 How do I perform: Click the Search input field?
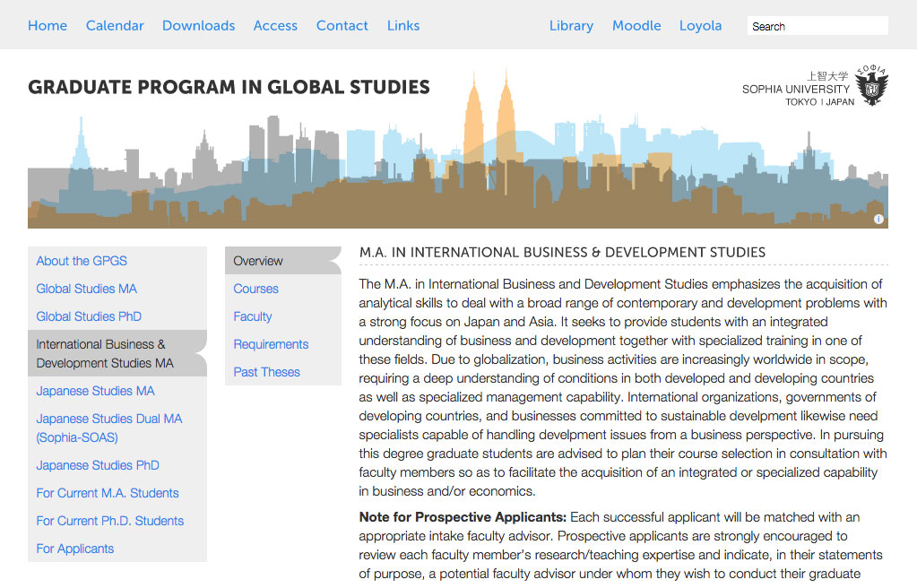pos(818,26)
